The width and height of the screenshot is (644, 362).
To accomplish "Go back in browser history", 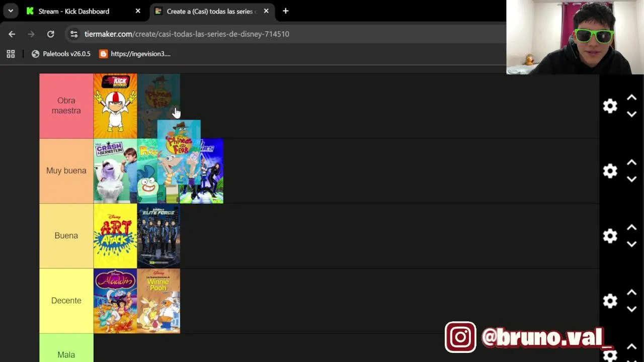I will tap(12, 34).
